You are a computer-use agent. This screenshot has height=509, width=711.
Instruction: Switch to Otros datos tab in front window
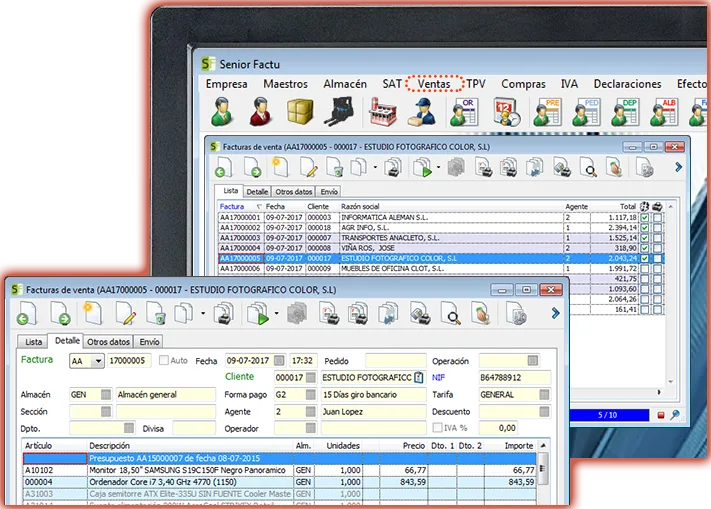[108, 342]
